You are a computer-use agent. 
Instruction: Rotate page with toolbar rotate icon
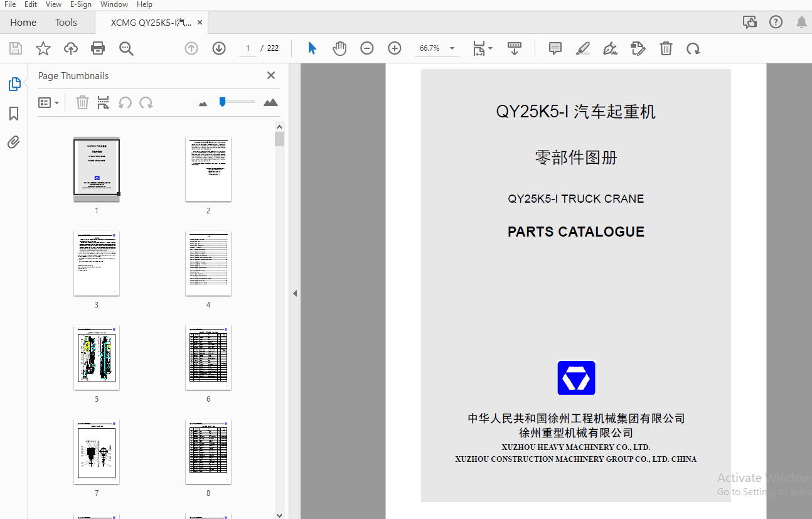tap(693, 48)
